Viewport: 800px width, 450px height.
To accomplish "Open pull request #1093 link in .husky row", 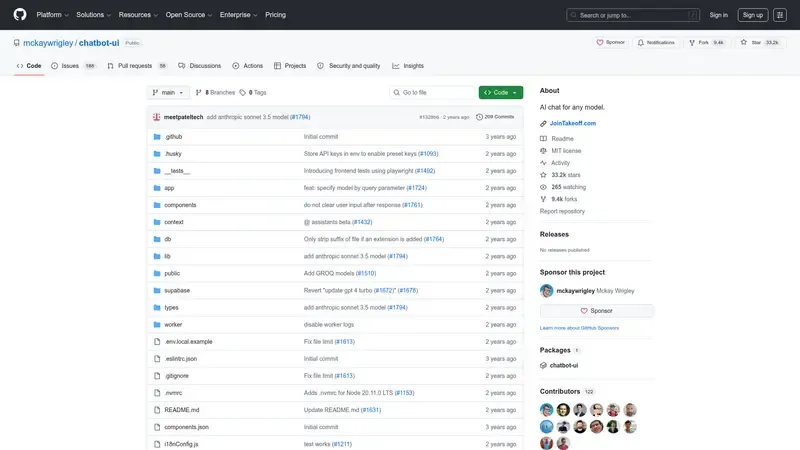I will (428, 154).
